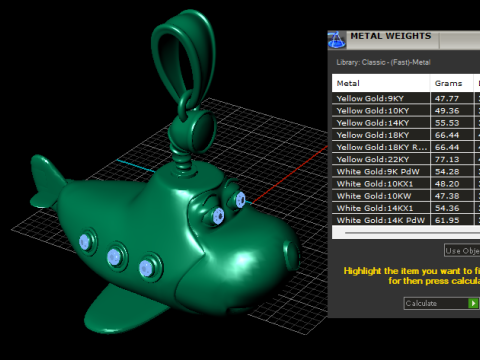Click the Metal column header
Image resolution: width=480 pixels, height=360 pixels.
[x=381, y=83]
